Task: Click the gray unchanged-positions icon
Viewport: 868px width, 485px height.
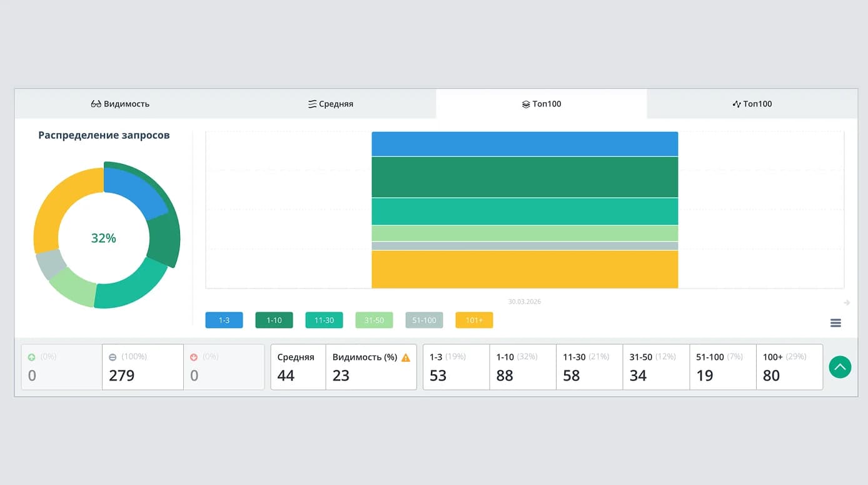Action: (x=113, y=357)
